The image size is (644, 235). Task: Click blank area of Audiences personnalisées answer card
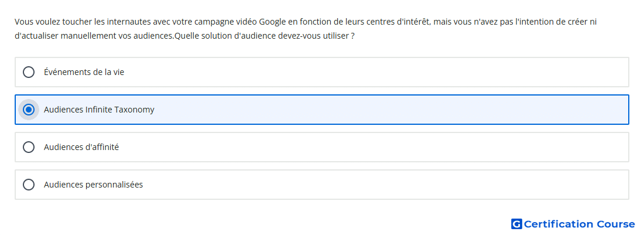369,185
